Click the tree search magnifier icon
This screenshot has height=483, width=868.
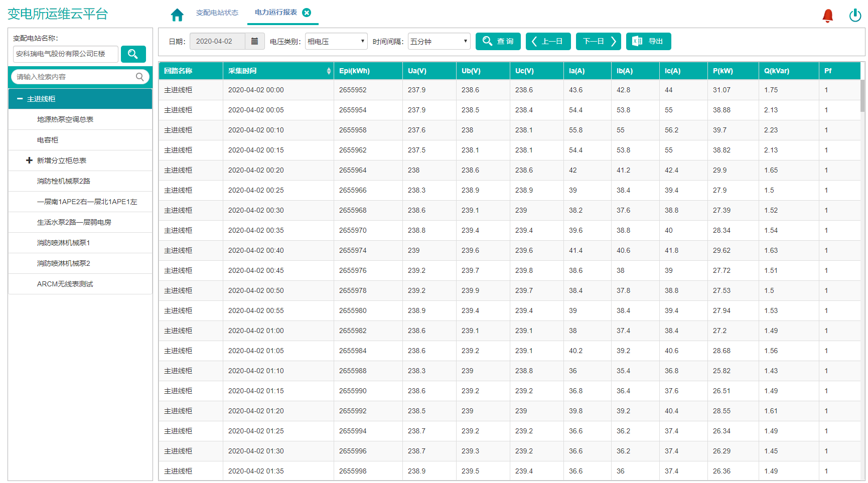coord(140,77)
